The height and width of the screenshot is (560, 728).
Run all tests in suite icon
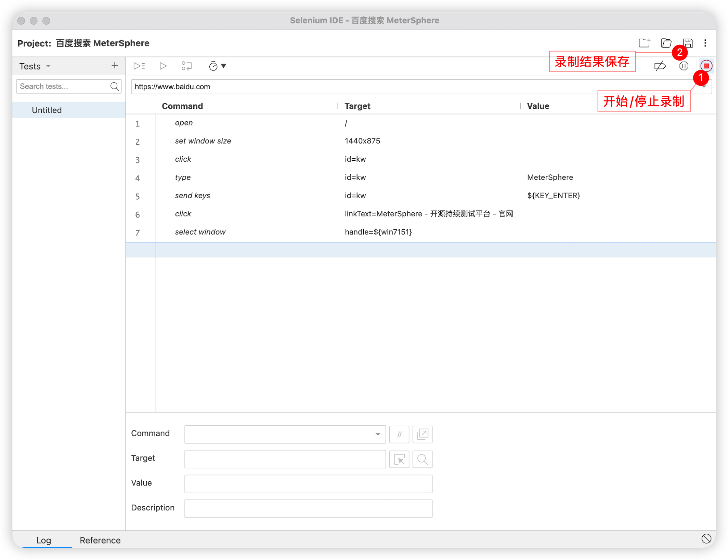[139, 66]
